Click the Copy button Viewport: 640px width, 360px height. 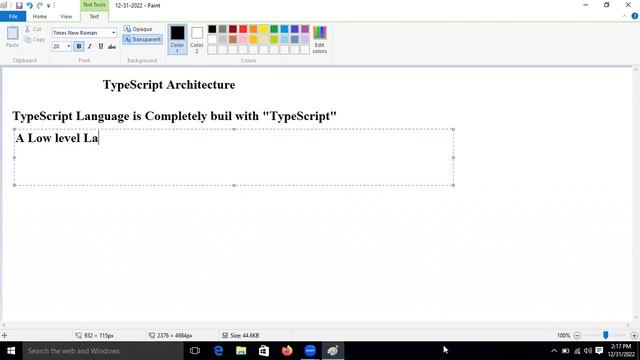point(34,40)
